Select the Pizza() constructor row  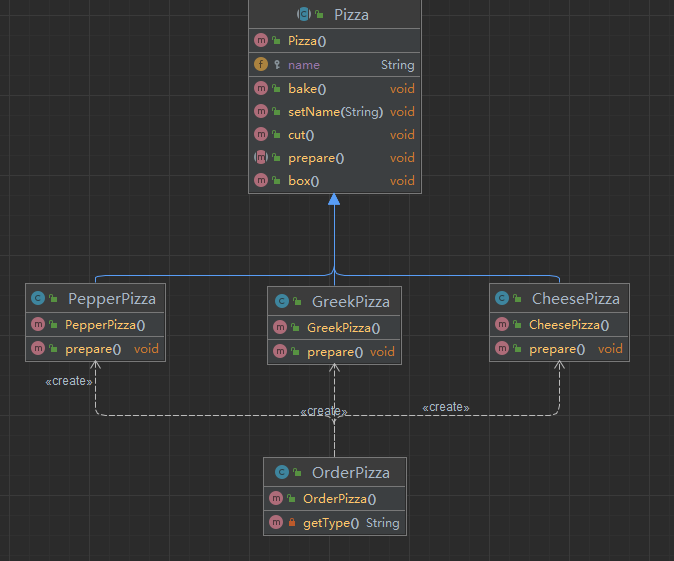(335, 41)
